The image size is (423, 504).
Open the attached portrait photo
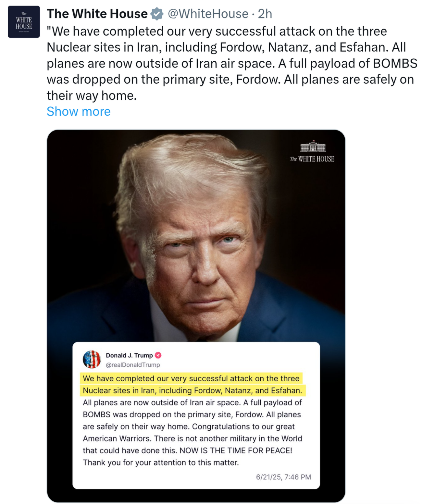tap(196, 234)
